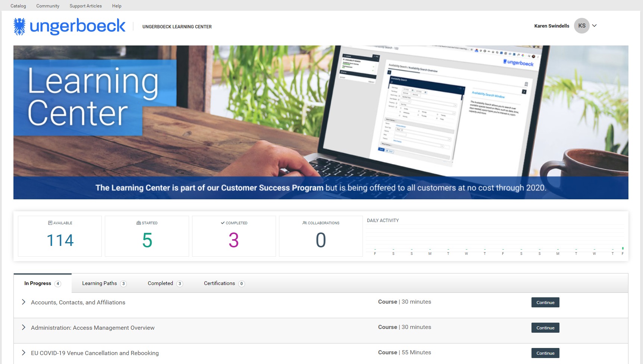This screenshot has width=643, height=364.
Task: Continue the Accounts, Contacts, and Affiliations course
Action: pyautogui.click(x=545, y=303)
